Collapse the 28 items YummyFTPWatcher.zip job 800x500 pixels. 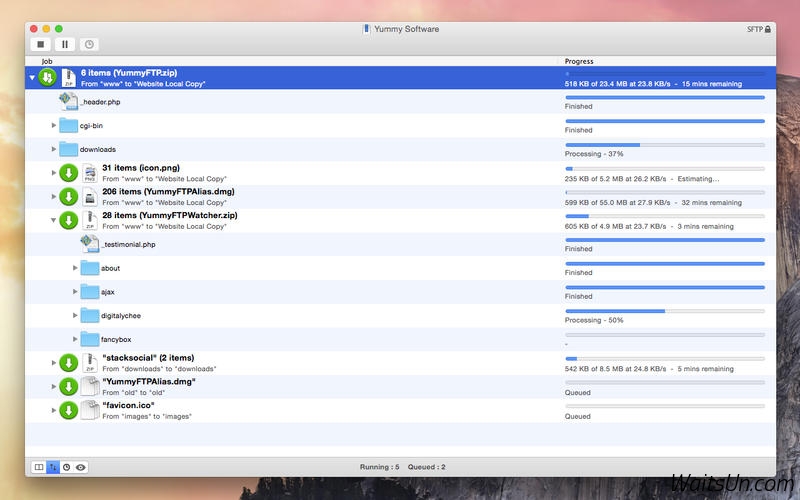[x=54, y=220]
